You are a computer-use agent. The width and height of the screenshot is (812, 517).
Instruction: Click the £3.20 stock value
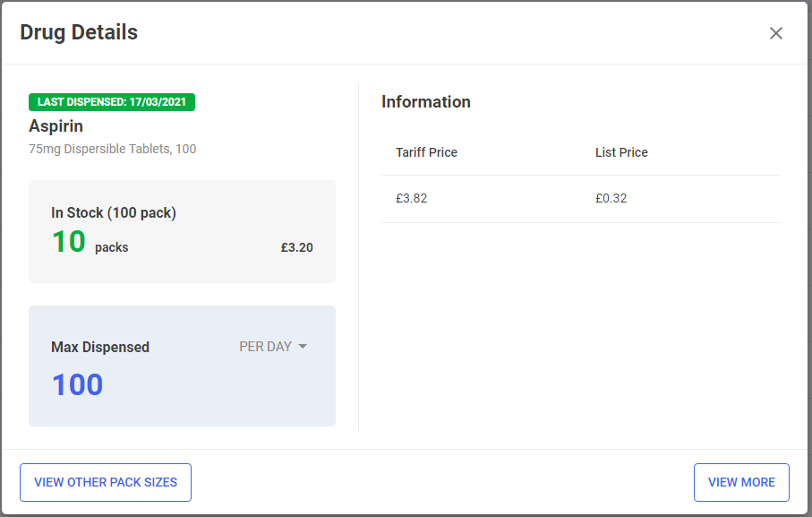pyautogui.click(x=296, y=247)
